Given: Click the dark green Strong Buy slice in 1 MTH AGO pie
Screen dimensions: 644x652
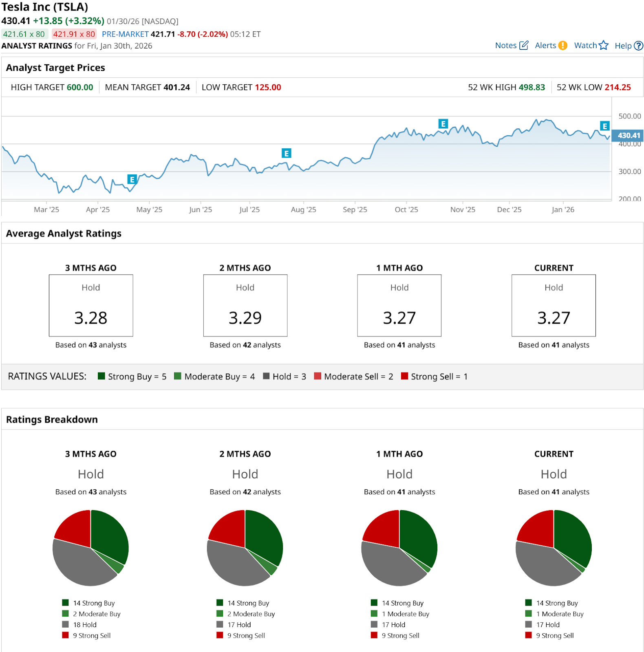Looking at the screenshot, I should point(418,536).
